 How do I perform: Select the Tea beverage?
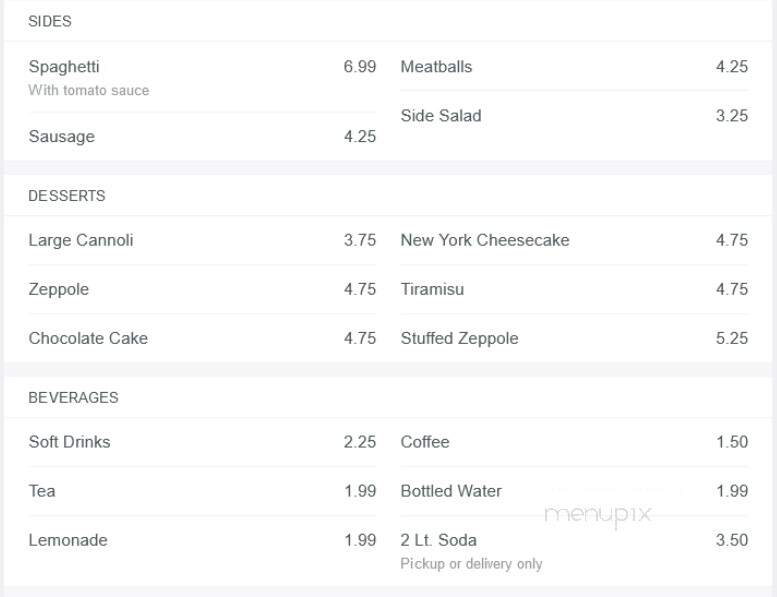pyautogui.click(x=202, y=491)
